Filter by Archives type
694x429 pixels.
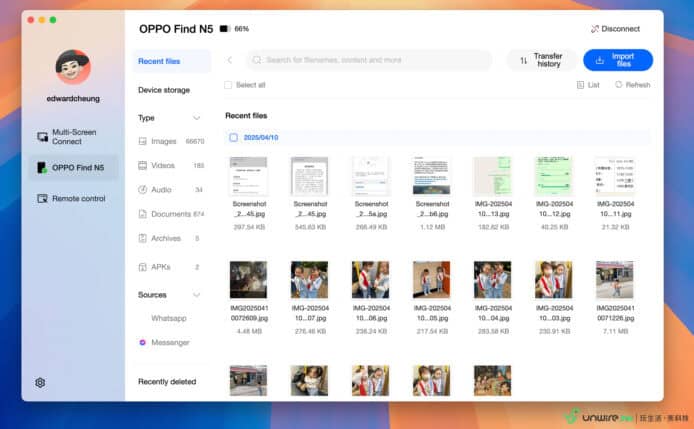tap(171, 238)
